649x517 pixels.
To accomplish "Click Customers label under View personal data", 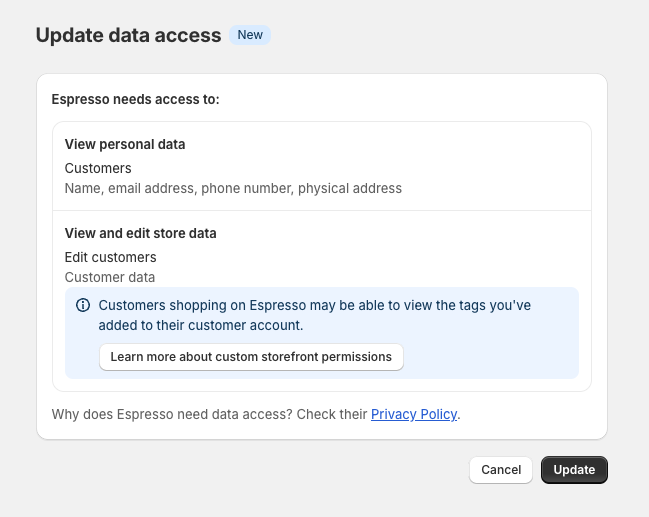I will coord(98,168).
